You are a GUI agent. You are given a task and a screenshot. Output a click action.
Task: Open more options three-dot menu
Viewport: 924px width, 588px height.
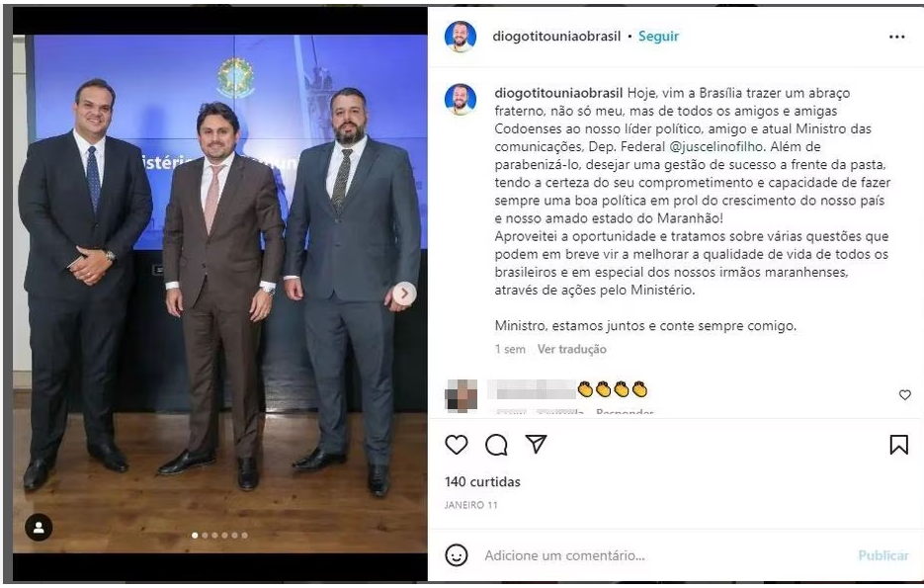(x=897, y=37)
